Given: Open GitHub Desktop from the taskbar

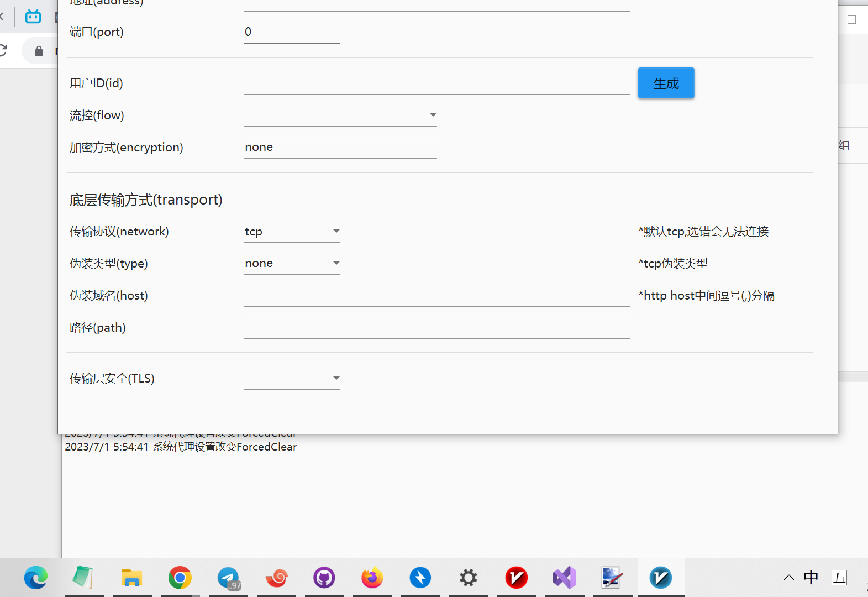Looking at the screenshot, I should [324, 578].
